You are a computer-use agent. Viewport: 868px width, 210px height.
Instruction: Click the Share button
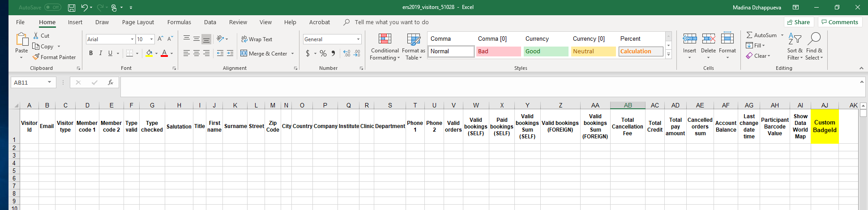tap(798, 22)
